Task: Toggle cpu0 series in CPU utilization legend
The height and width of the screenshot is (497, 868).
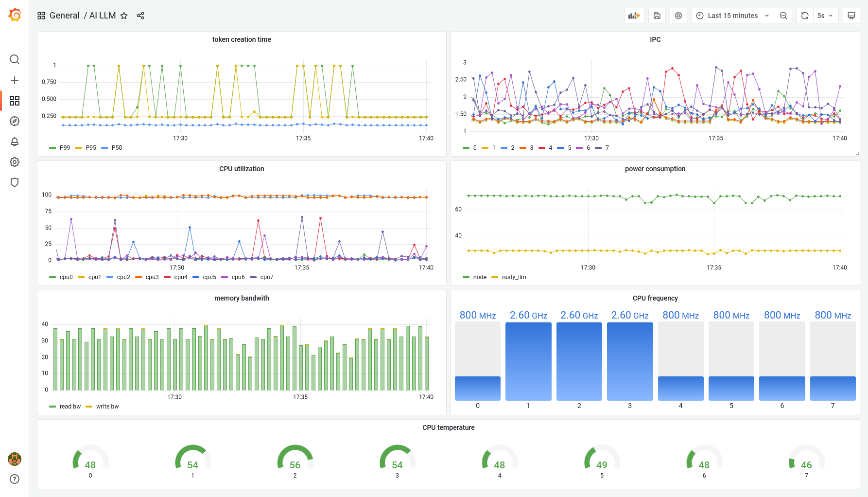Action: [x=66, y=277]
